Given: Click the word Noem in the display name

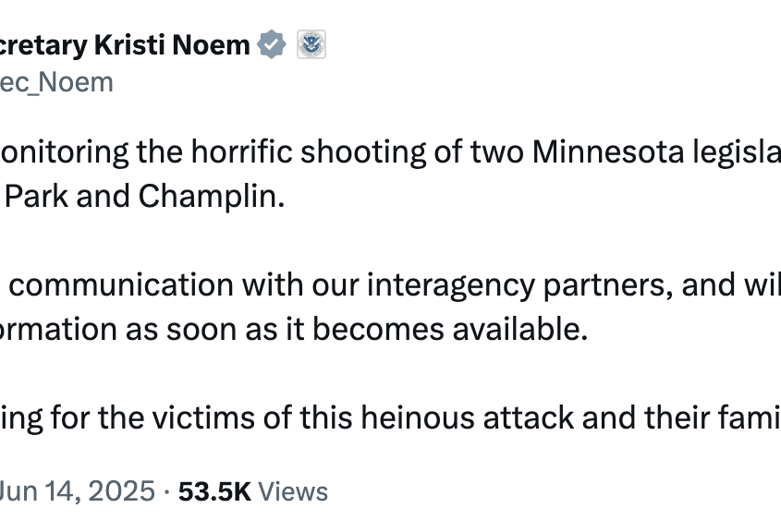Looking at the screenshot, I should [211, 45].
